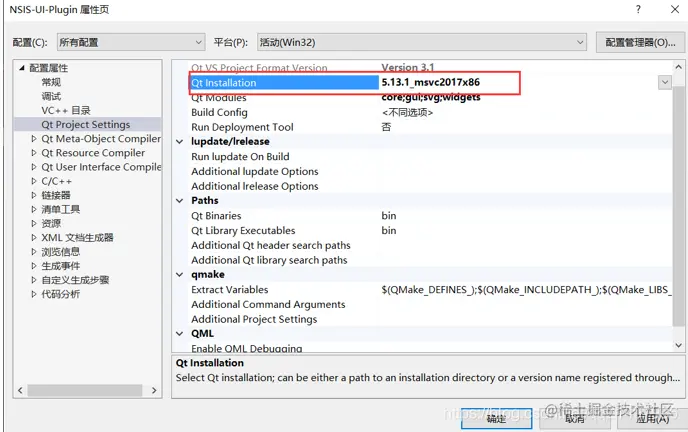Select Additional Command Arguments property

[268, 304]
